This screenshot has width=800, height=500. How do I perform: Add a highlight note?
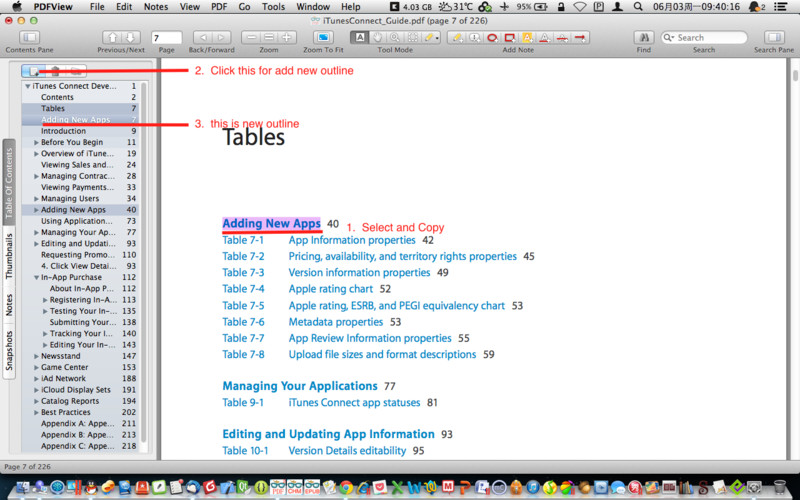click(x=527, y=37)
